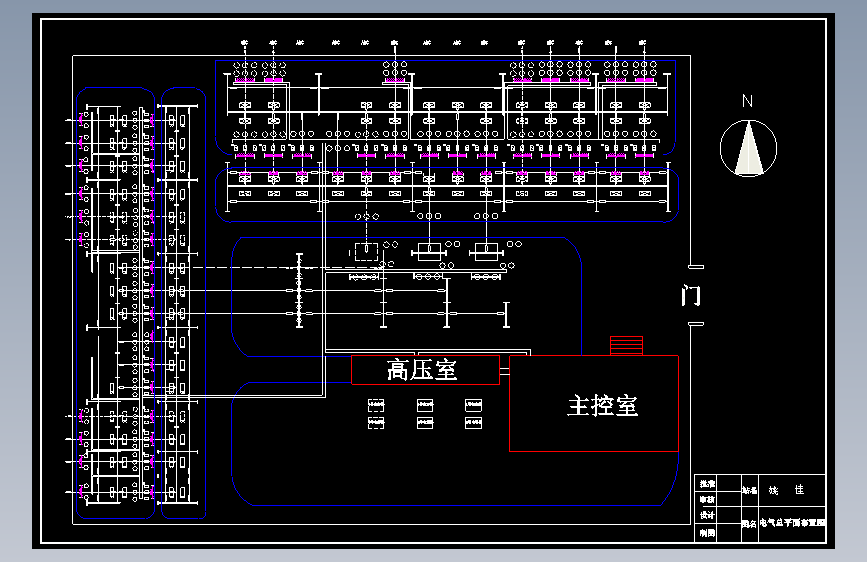Click the 图名 cell in title block
Image resolution: width=867 pixels, height=562 pixels.
coord(749,523)
